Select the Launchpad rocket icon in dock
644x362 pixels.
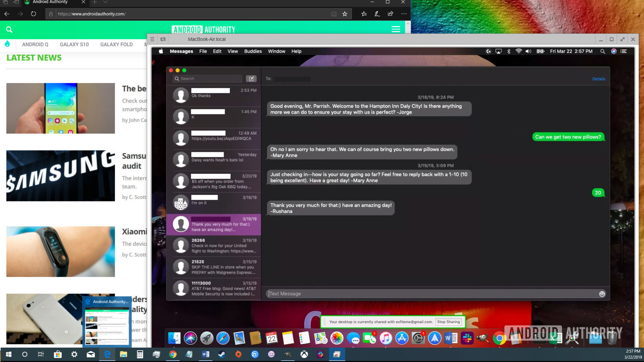[207, 338]
